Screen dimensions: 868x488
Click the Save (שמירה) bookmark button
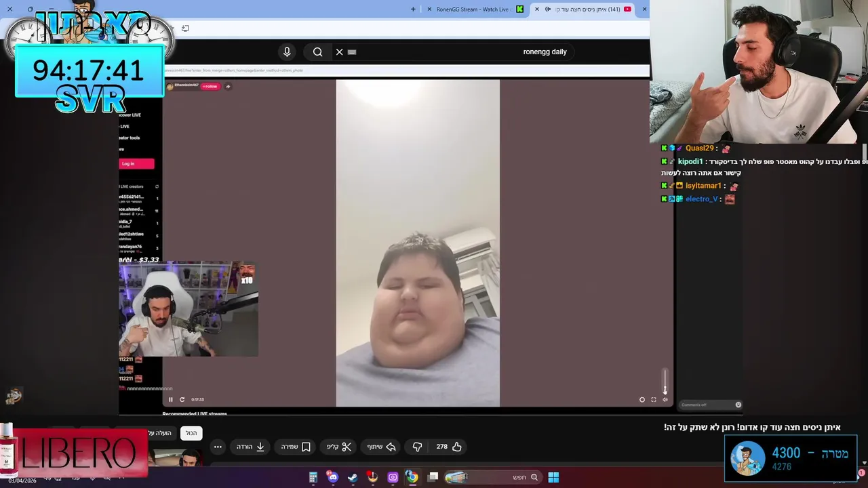pyautogui.click(x=296, y=447)
